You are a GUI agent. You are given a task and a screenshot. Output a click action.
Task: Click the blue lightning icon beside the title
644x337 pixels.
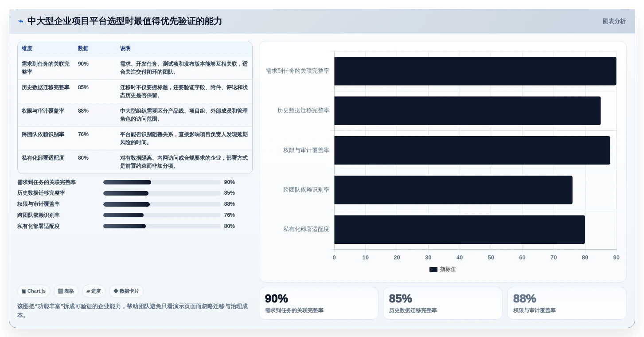[x=21, y=21]
